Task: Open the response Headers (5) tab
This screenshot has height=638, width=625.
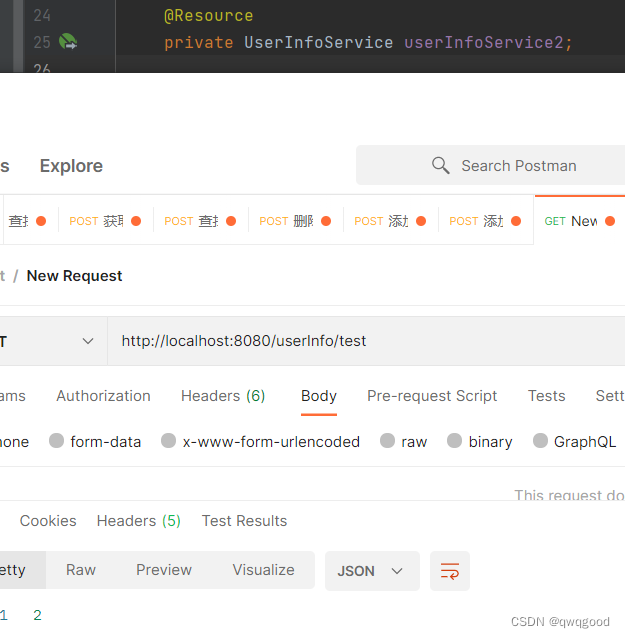Action: 139,521
